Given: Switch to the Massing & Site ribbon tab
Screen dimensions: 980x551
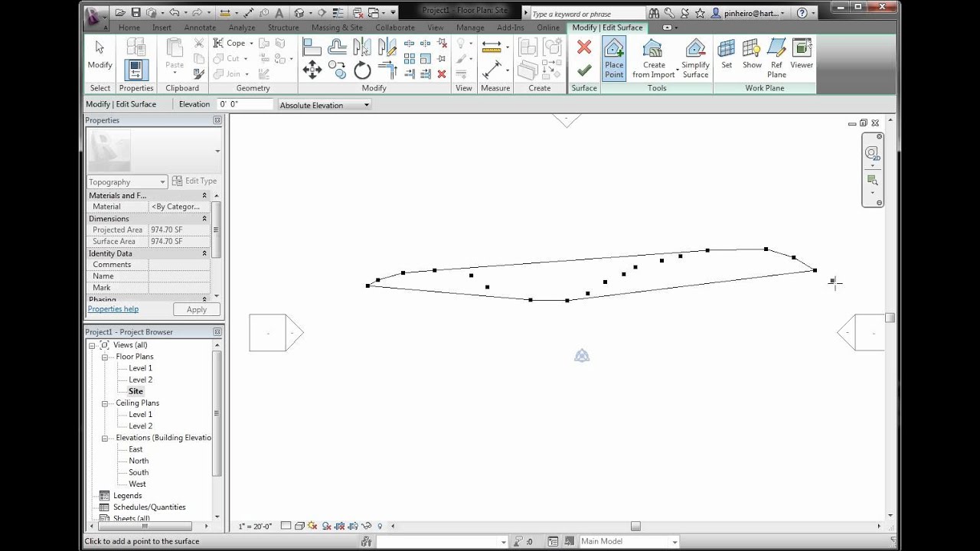Looking at the screenshot, I should click(x=337, y=28).
